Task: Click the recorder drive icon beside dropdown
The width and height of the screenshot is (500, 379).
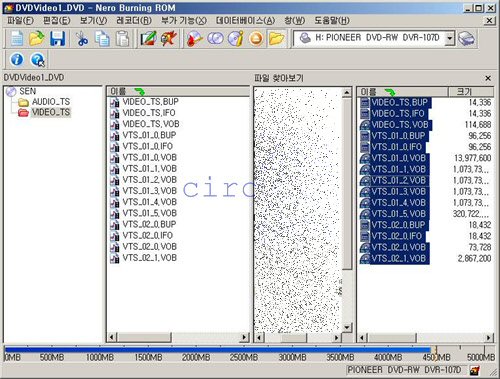Action: (x=466, y=39)
